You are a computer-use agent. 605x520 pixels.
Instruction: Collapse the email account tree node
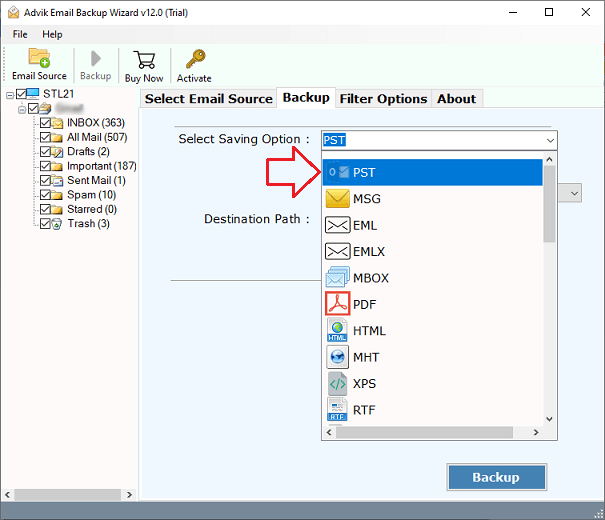[x=21, y=109]
